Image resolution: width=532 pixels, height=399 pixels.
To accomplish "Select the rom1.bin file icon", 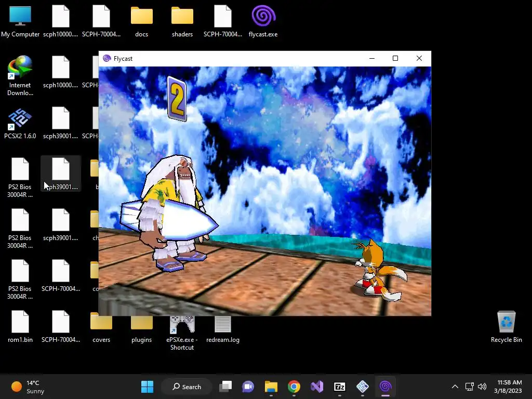I will [x=20, y=327].
